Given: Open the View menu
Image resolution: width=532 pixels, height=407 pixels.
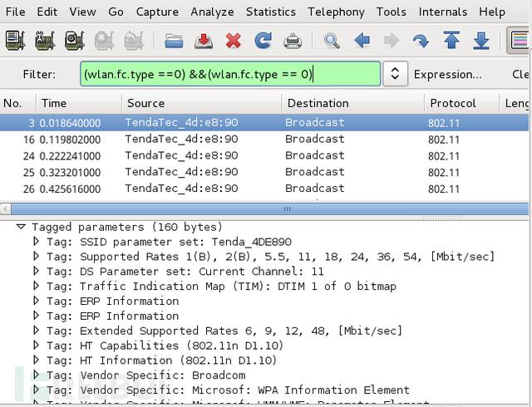Looking at the screenshot, I should click(x=82, y=12).
